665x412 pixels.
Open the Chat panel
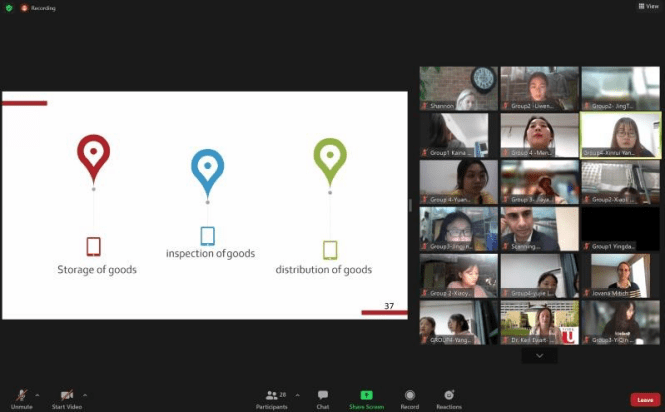pos(323,396)
